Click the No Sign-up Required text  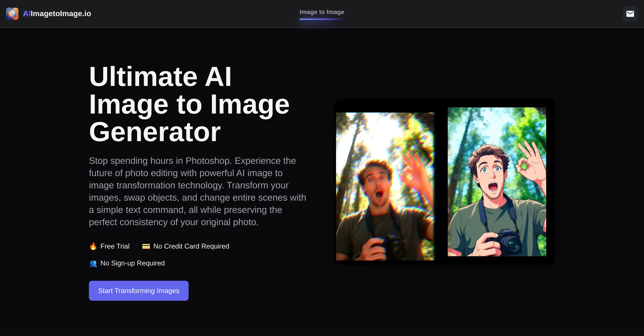coord(132,263)
